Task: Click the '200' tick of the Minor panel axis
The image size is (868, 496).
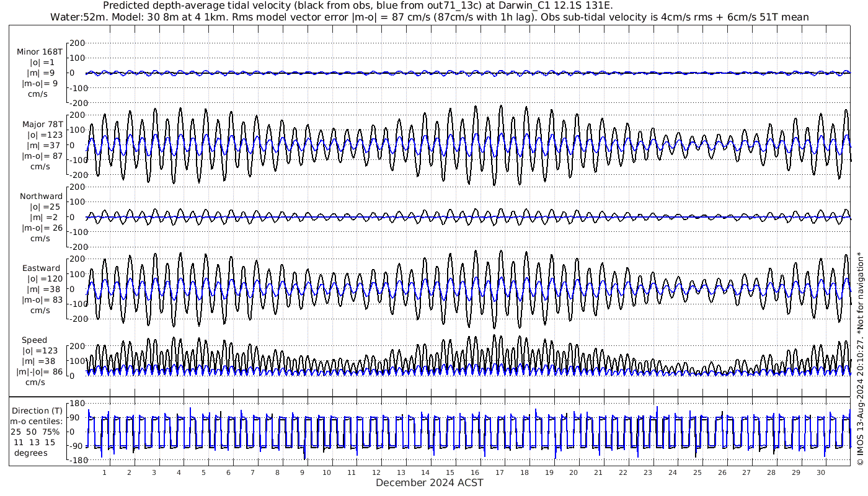Action: 77,43
